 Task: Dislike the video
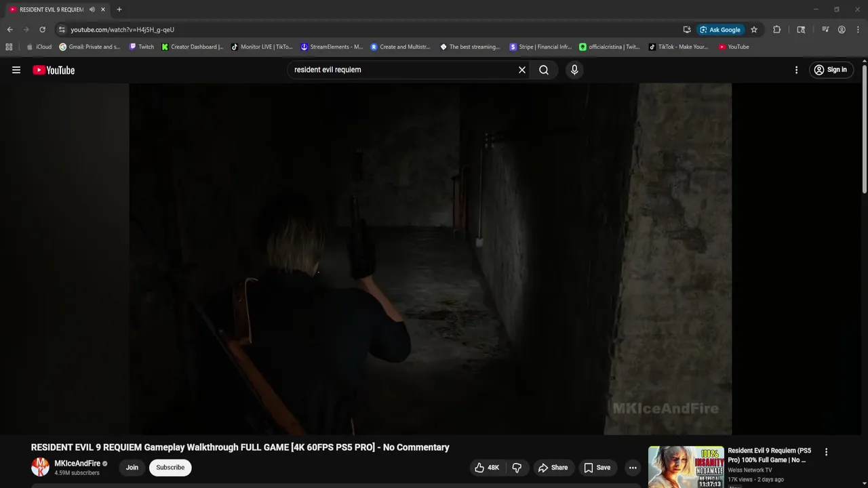click(x=517, y=468)
